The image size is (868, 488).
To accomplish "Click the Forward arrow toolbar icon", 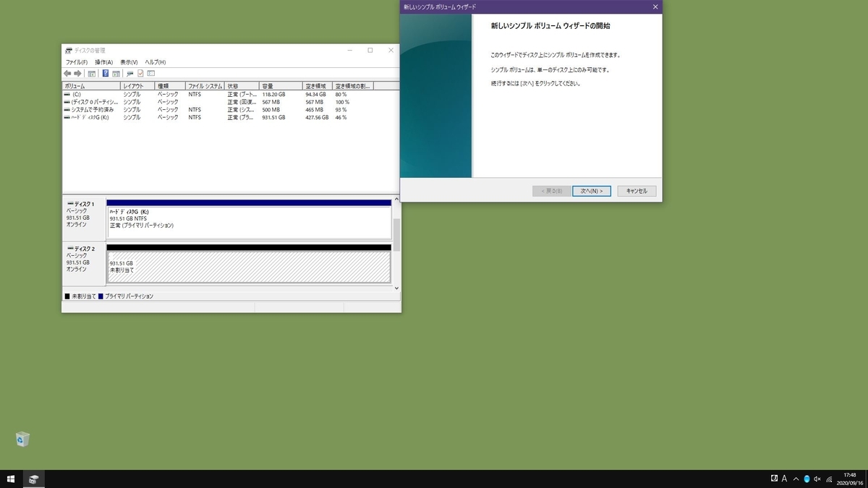I will (x=78, y=73).
